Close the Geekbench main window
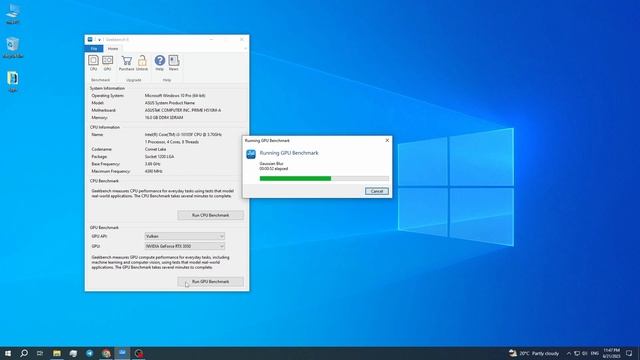 coord(242,40)
